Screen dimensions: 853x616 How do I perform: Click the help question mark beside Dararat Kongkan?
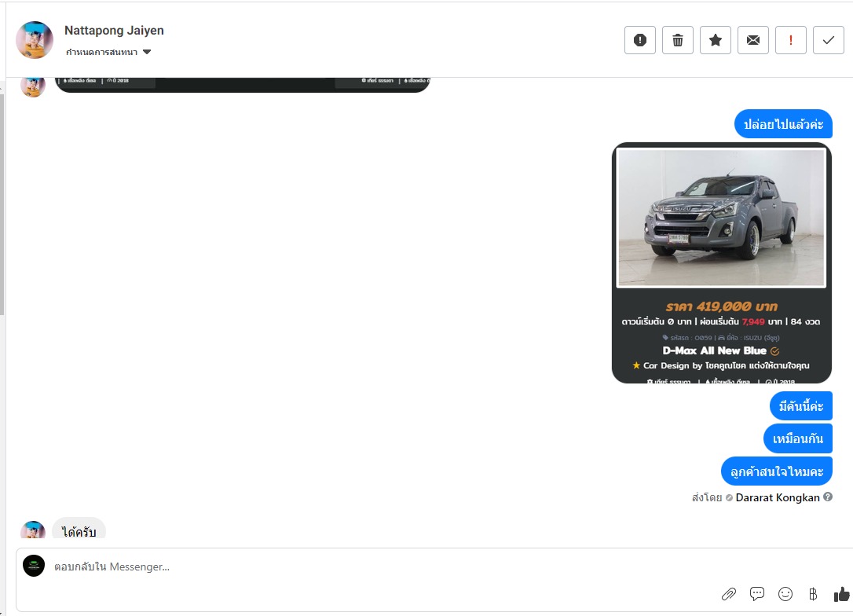tap(828, 497)
